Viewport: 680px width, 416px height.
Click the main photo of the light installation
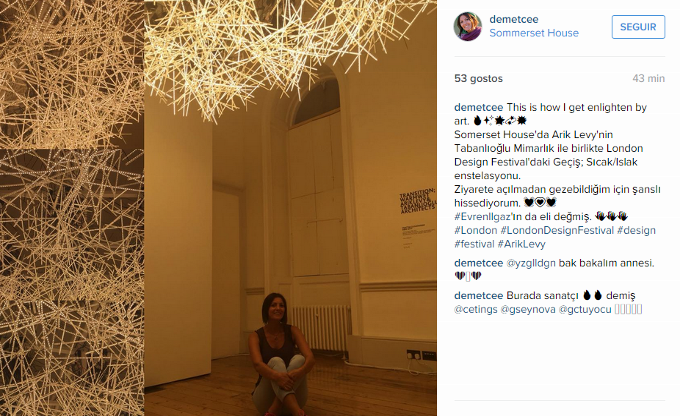coord(291,208)
